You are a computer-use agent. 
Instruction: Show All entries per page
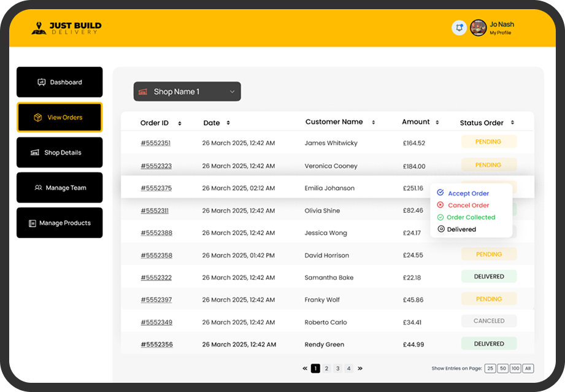(528, 368)
